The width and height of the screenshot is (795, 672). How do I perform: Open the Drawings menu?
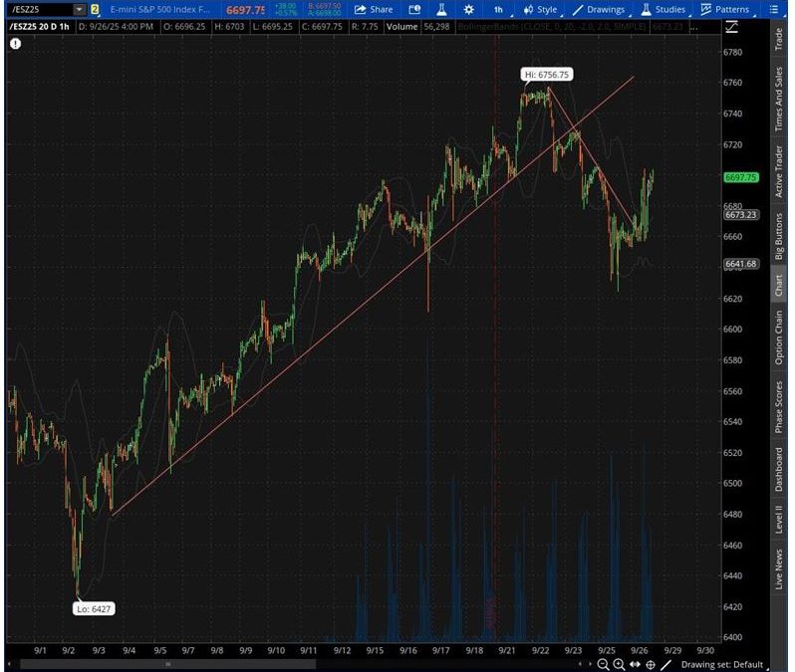point(600,9)
